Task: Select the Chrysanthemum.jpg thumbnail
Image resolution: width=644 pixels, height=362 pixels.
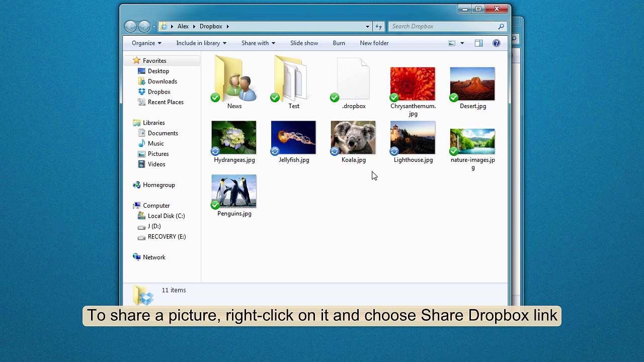Action: pos(413,84)
